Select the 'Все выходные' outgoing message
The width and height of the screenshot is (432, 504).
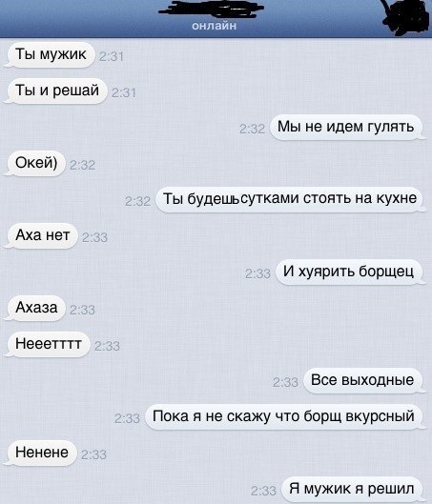click(x=362, y=380)
